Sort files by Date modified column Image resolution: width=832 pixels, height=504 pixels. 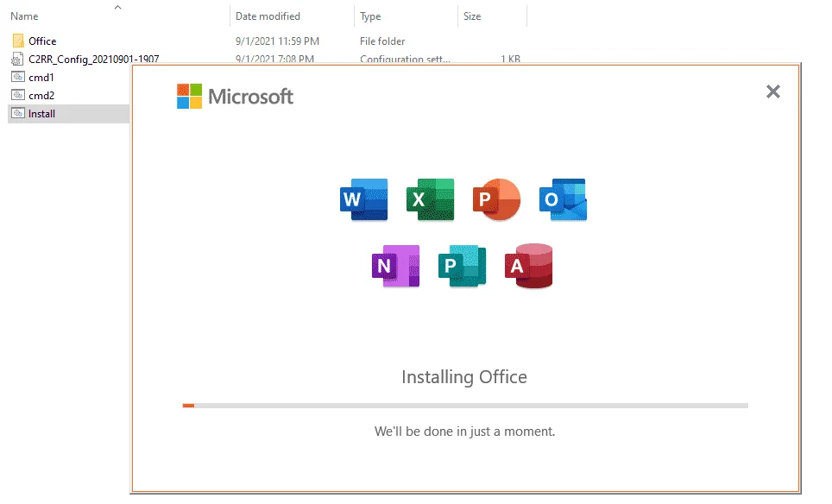268,16
